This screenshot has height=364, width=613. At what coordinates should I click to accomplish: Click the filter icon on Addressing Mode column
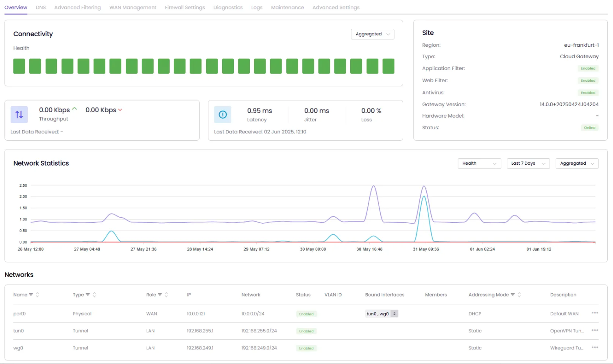pos(513,294)
